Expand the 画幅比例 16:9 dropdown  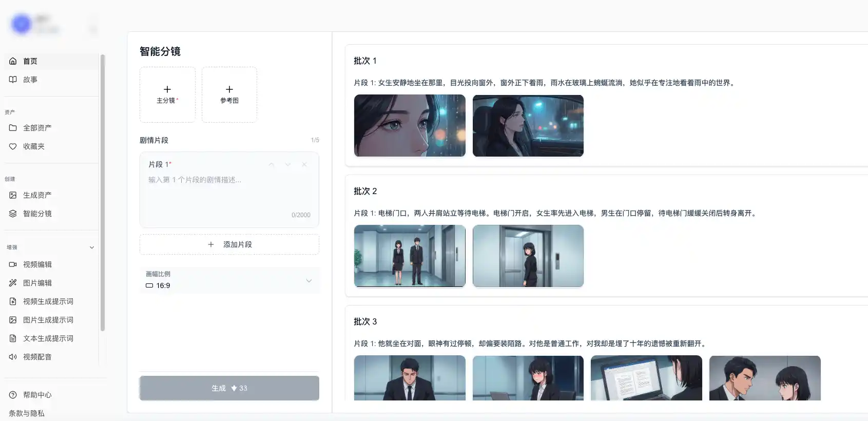coord(308,280)
